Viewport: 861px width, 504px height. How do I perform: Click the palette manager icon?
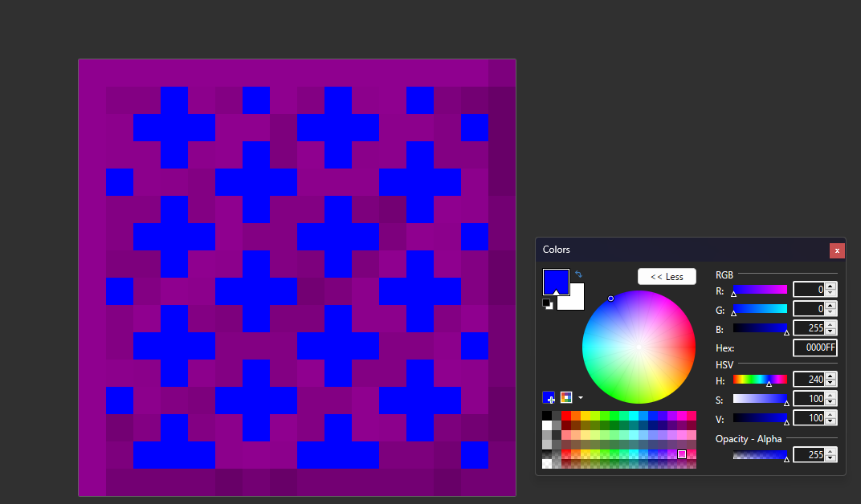pos(566,397)
